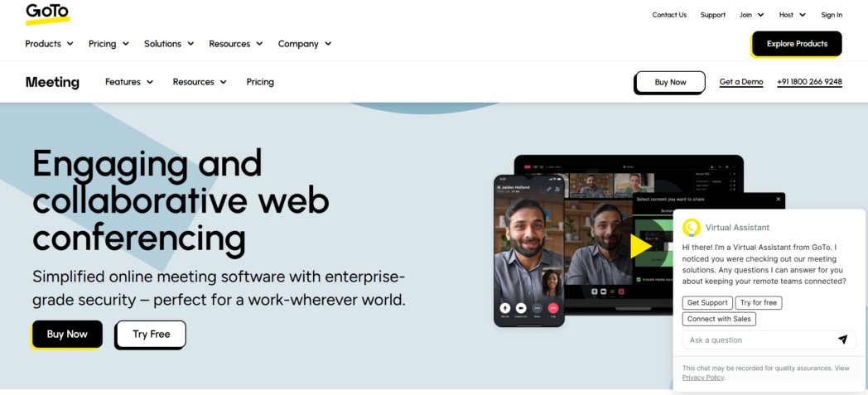Expand the Meeting Features dropdown
868x395 pixels.
tap(129, 82)
